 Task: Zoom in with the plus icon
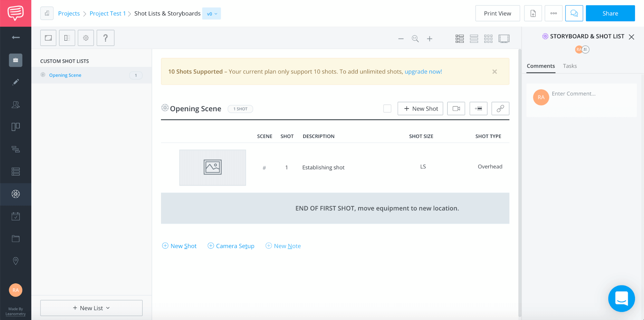[x=429, y=39]
